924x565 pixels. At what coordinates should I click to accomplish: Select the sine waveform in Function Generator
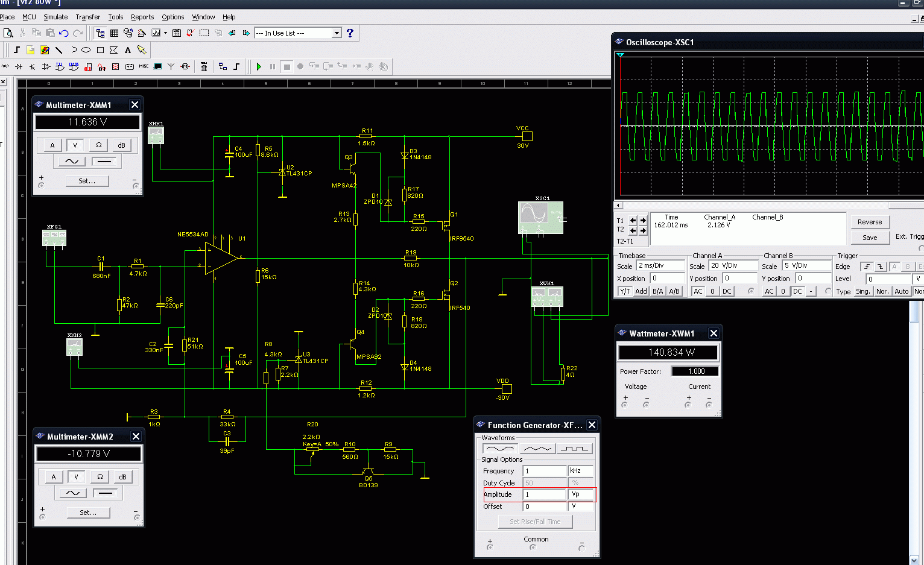(500, 449)
